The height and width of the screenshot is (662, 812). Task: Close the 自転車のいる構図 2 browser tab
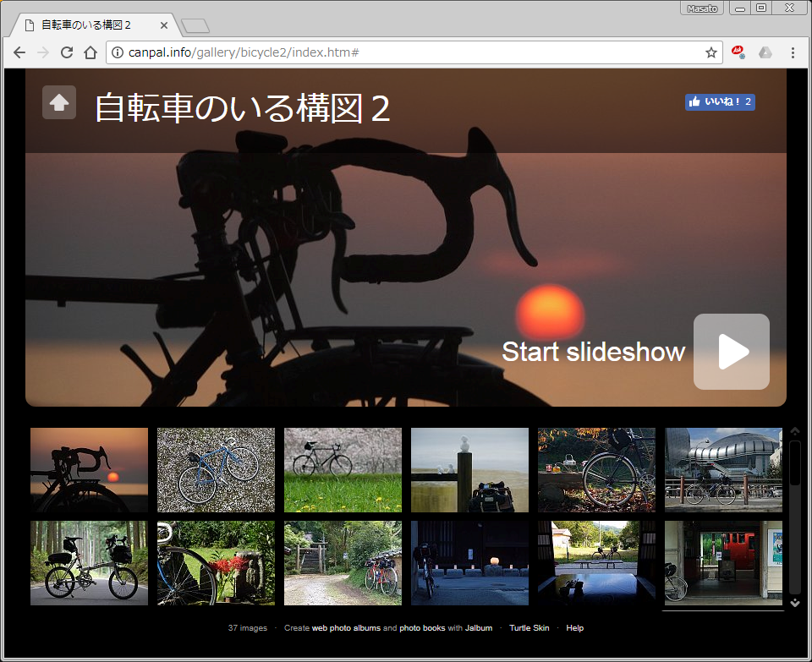pos(163,25)
